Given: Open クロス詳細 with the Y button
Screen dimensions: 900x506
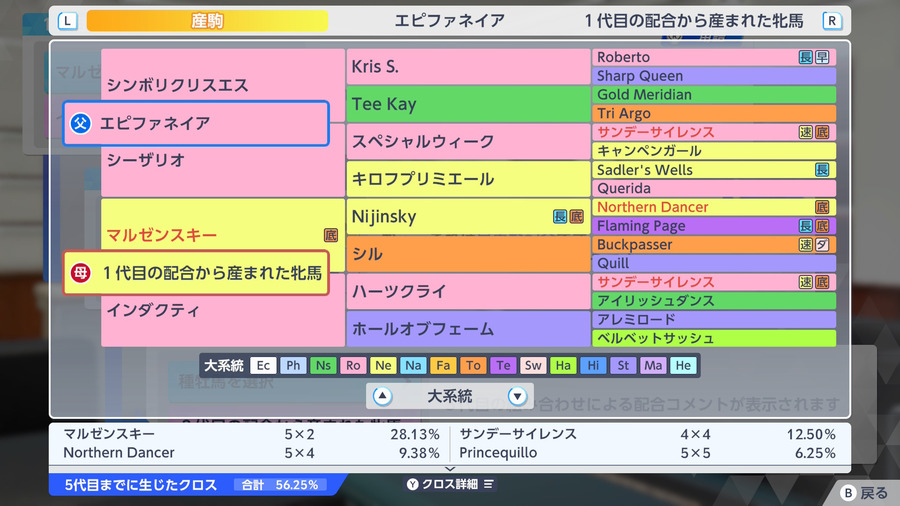Looking at the screenshot, I should click(x=450, y=484).
